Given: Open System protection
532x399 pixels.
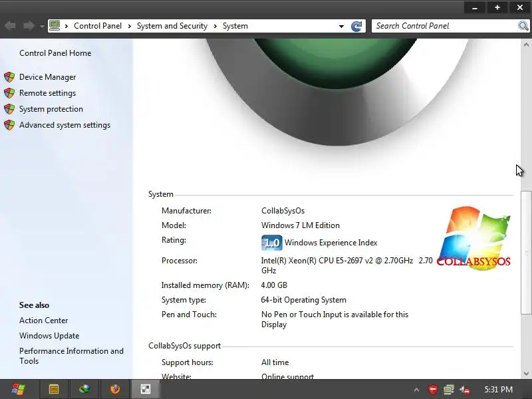Looking at the screenshot, I should [x=51, y=109].
